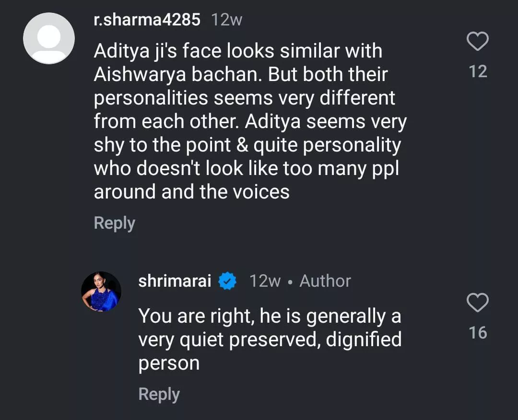Like the comment by r.sharma4285
518x420 pixels.
click(x=477, y=42)
